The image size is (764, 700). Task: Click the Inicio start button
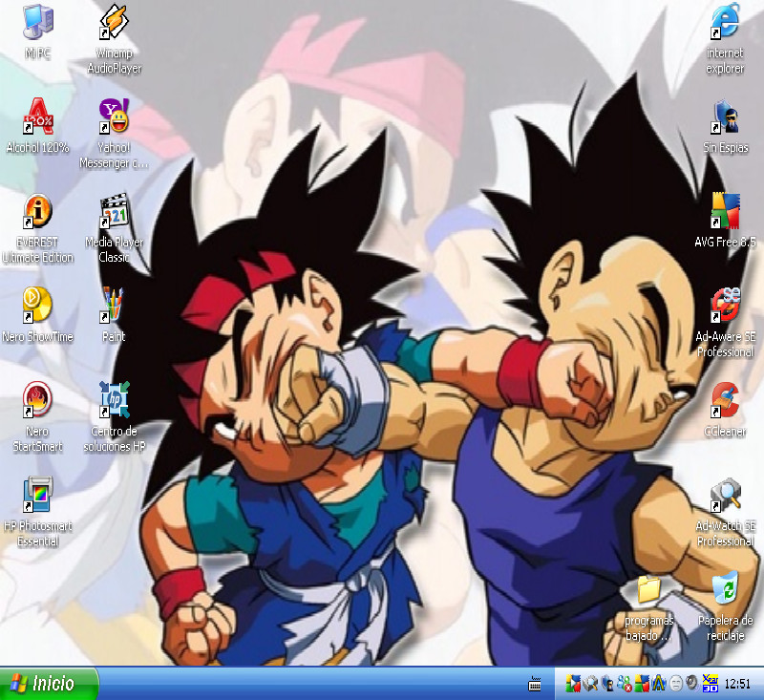(x=49, y=684)
